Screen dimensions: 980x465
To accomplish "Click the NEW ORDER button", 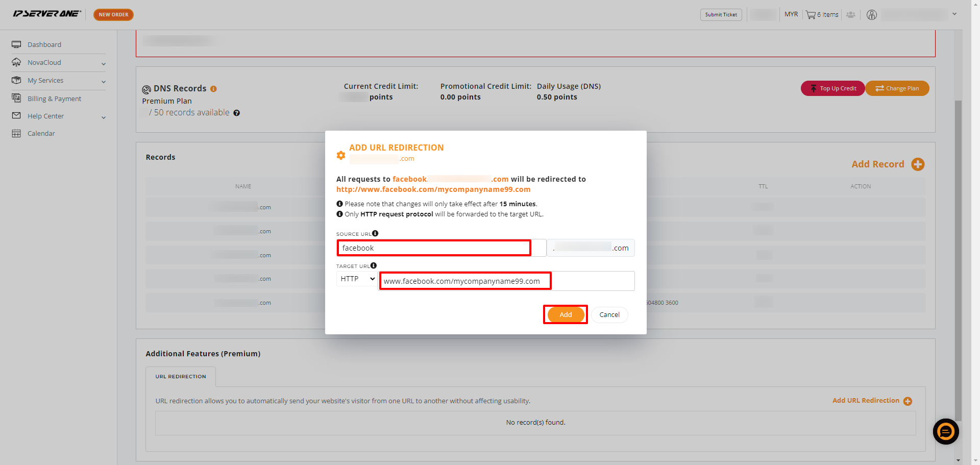I will click(x=113, y=15).
